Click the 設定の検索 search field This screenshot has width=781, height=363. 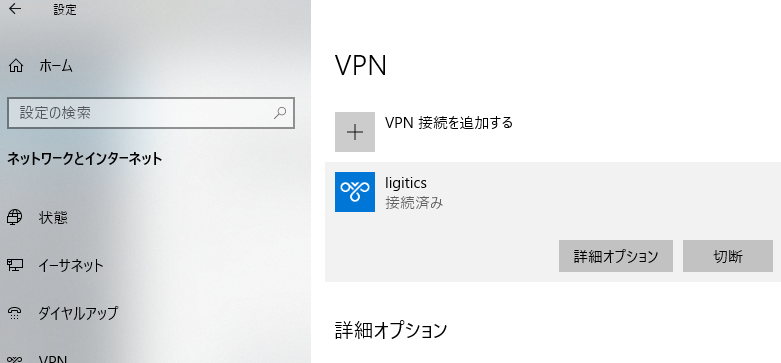click(151, 113)
